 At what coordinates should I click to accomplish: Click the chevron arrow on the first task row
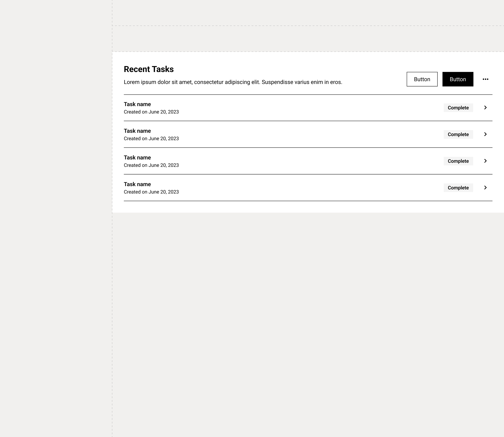[x=485, y=108]
